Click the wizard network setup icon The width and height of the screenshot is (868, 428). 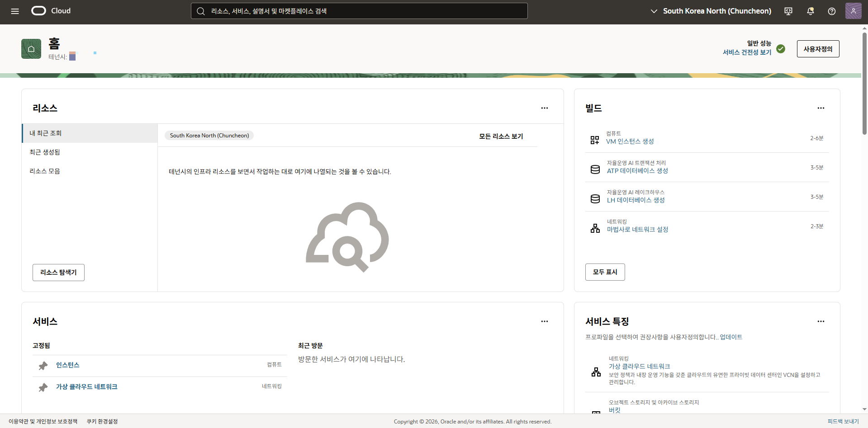pos(595,228)
